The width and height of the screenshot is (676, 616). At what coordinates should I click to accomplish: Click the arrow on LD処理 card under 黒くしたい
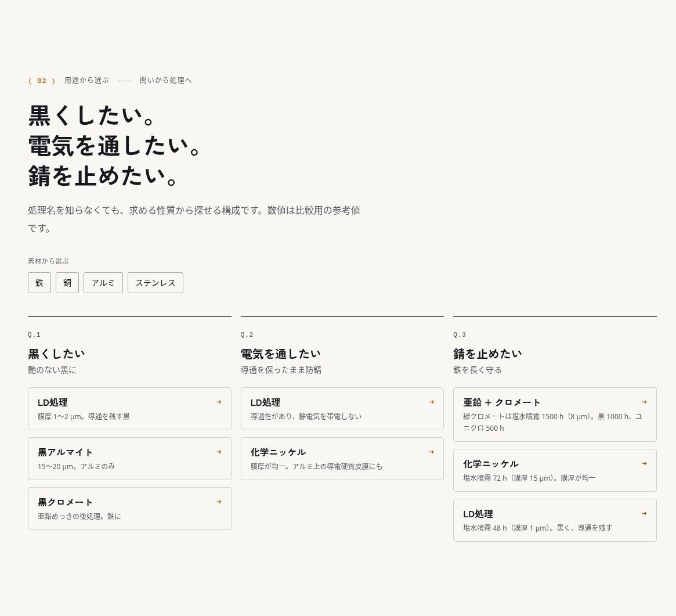219,402
